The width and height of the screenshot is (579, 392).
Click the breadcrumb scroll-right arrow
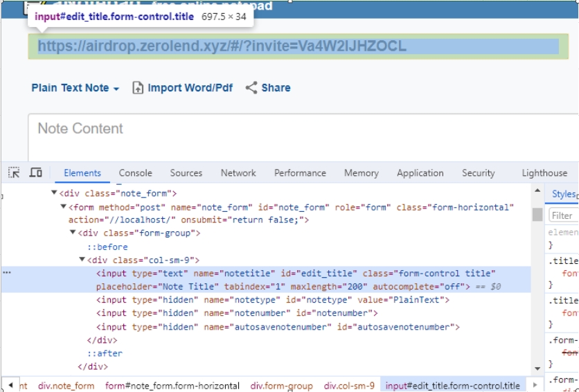(x=534, y=385)
